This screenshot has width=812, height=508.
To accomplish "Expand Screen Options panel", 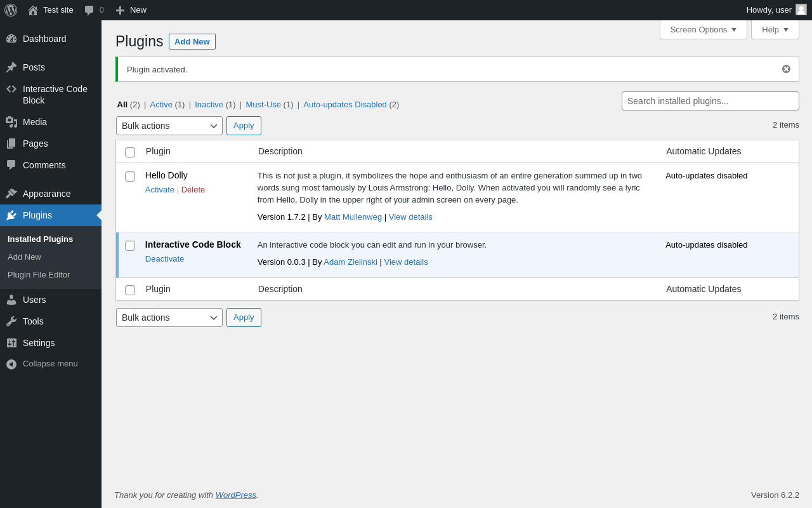I will point(704,29).
